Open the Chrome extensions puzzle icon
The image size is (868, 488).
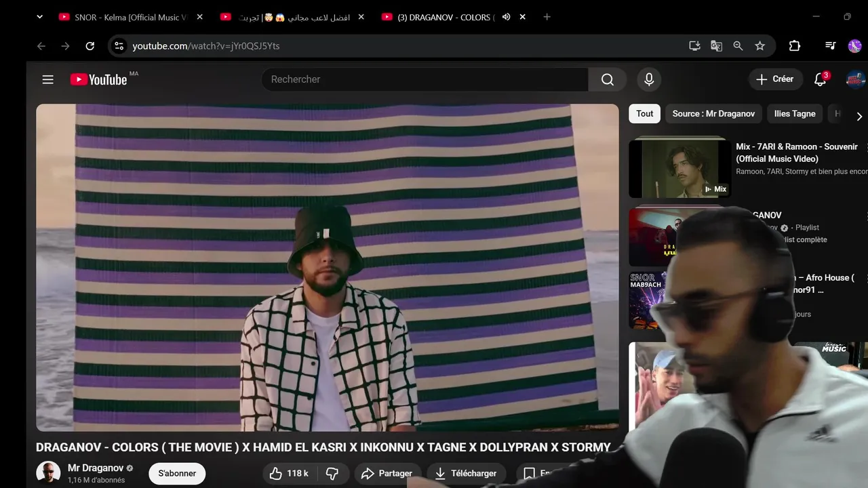795,46
